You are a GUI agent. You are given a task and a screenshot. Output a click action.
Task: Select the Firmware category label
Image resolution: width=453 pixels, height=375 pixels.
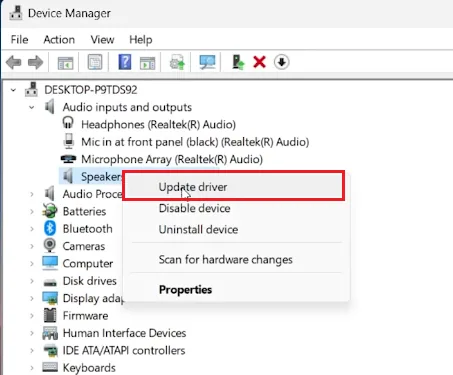(85, 316)
